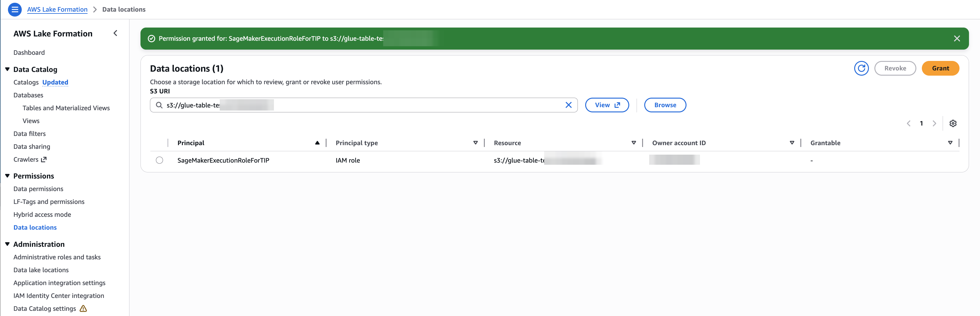Go to Tables and Materialized Views
The image size is (980, 316).
click(x=66, y=108)
